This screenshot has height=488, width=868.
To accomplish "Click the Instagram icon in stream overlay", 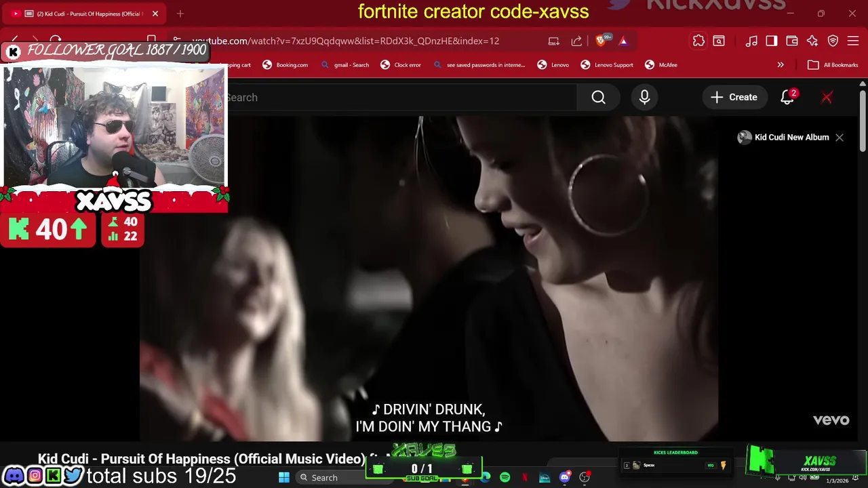I will 35,476.
